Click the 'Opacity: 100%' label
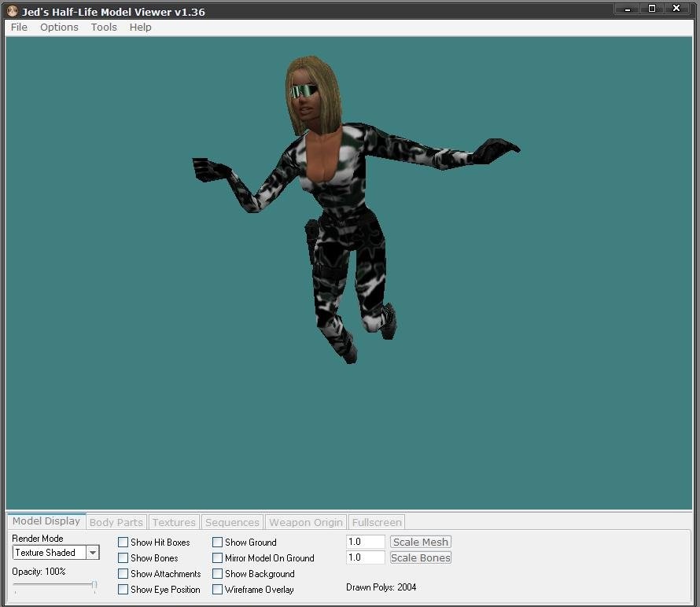This screenshot has width=700, height=607. pyautogui.click(x=39, y=572)
